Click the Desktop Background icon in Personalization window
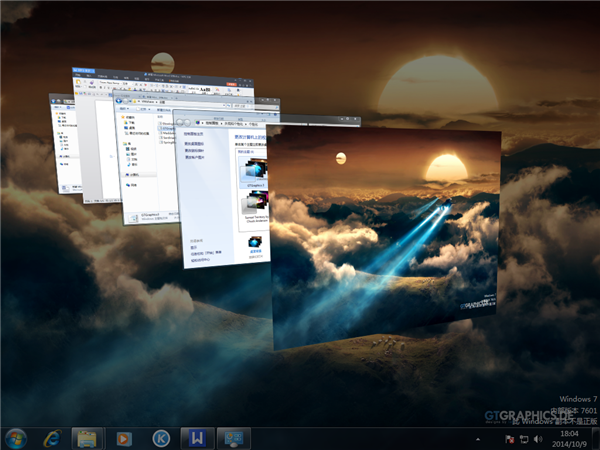Image resolution: width=600 pixels, height=450 pixels. [254, 243]
